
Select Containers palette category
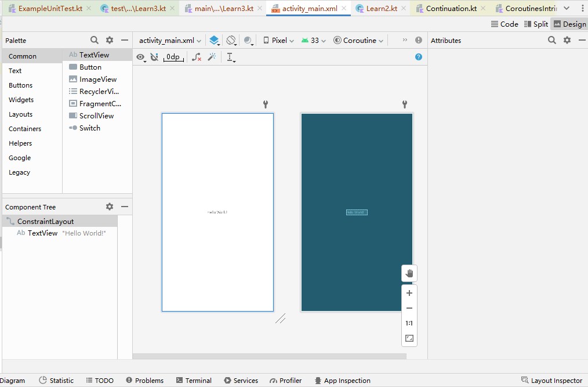32,129
